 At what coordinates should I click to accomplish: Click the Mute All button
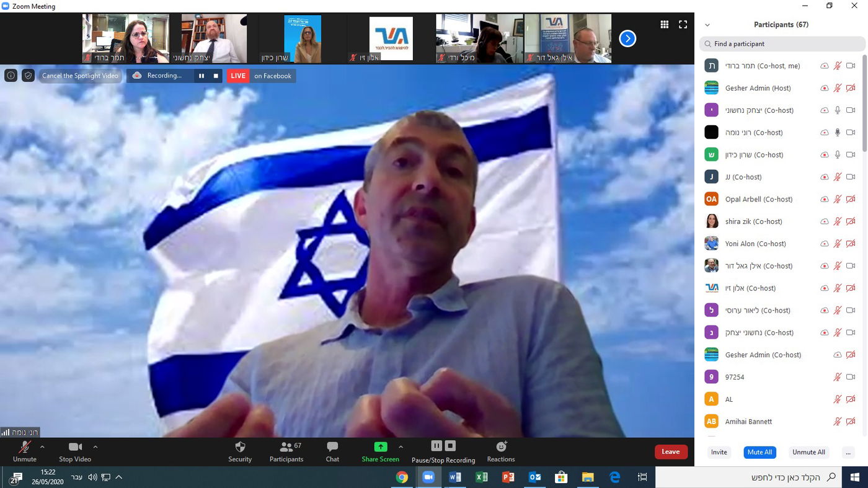pyautogui.click(x=759, y=452)
